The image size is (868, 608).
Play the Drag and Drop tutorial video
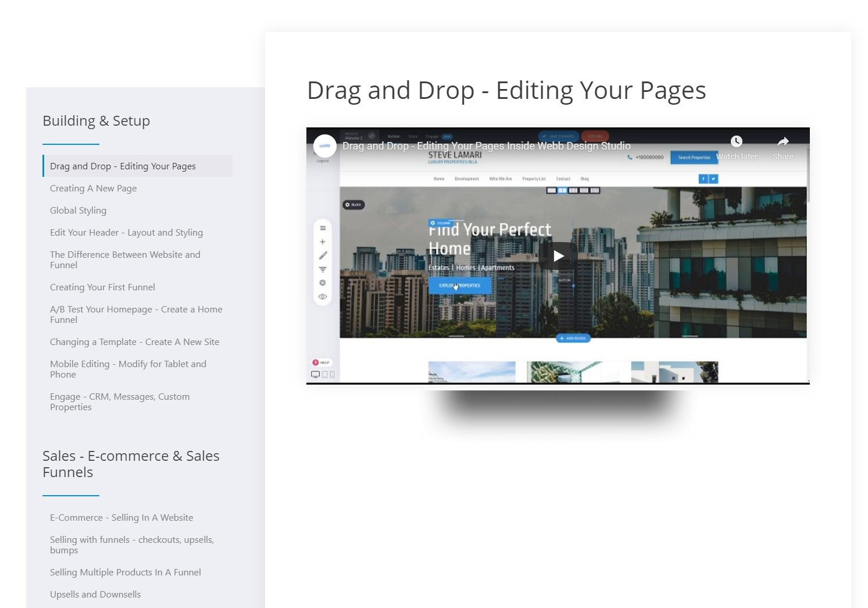(558, 255)
